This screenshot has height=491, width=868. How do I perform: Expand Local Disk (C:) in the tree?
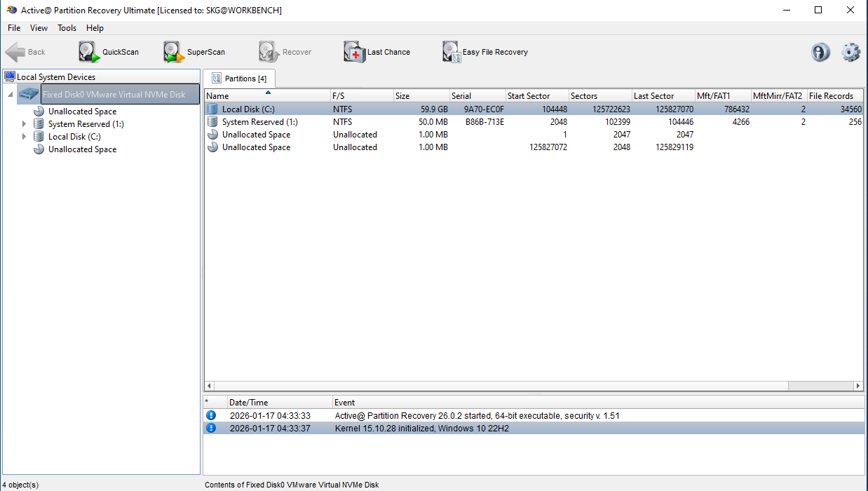[24, 136]
